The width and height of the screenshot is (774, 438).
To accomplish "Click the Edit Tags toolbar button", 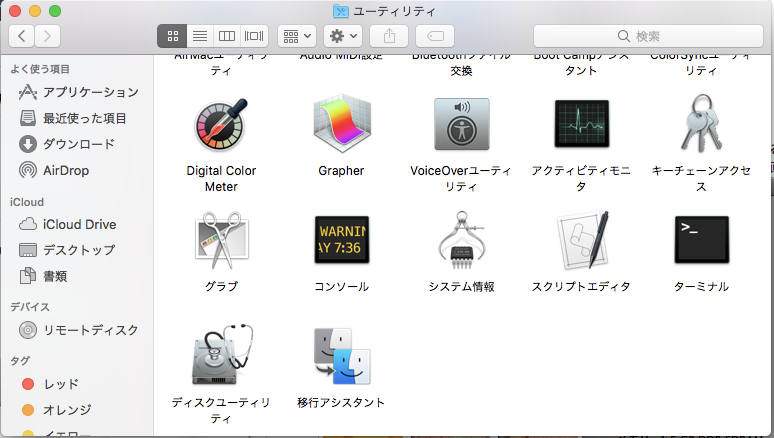I will tap(435, 36).
